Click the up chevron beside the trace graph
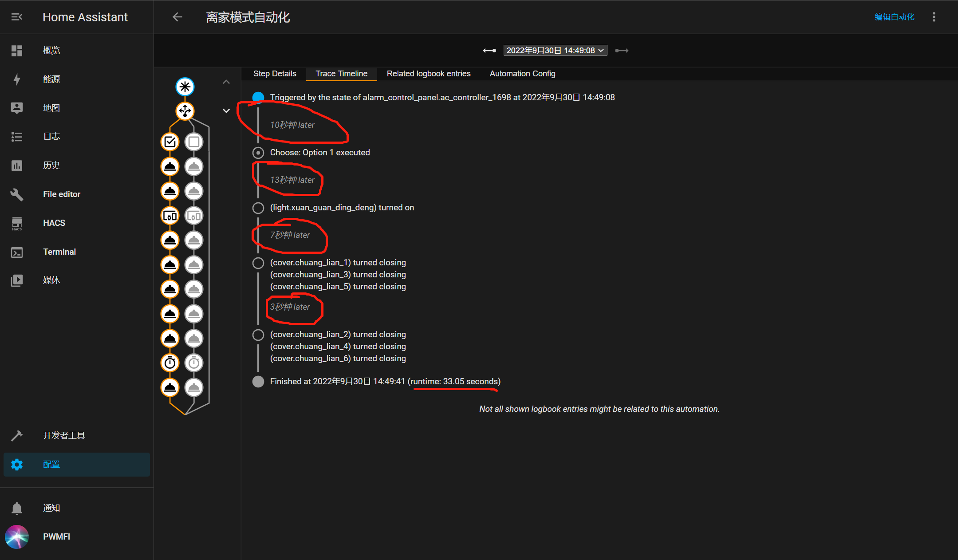 [x=226, y=82]
